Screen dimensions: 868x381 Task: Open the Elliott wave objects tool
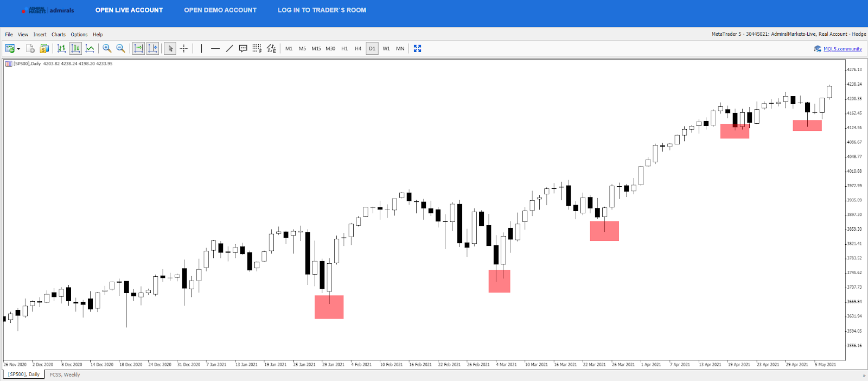[271, 48]
